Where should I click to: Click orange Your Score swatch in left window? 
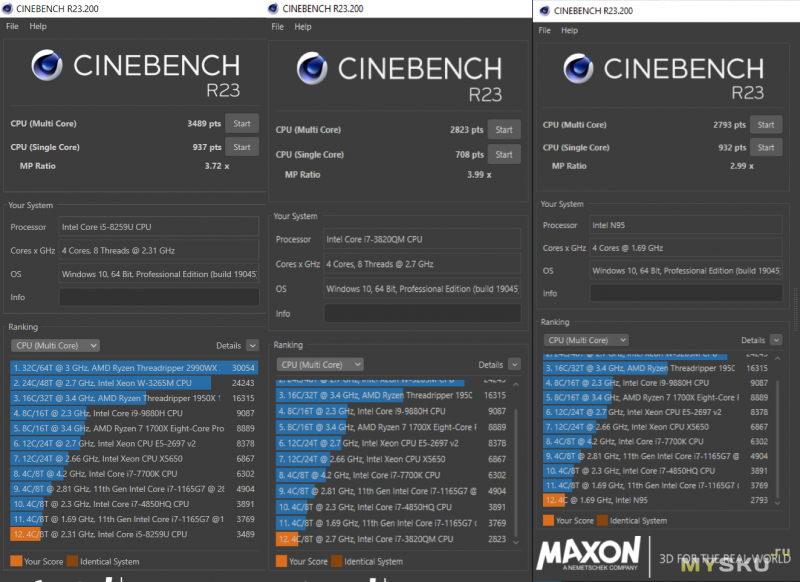pyautogui.click(x=16, y=561)
